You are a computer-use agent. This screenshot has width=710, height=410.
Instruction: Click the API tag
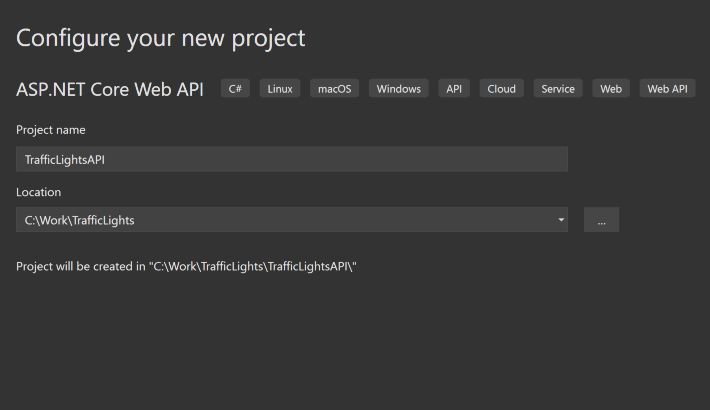(454, 89)
